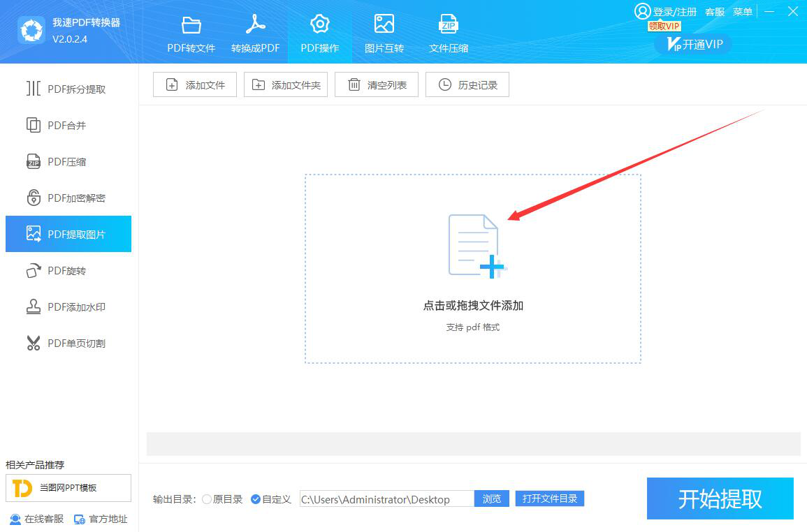This screenshot has width=807, height=532.
Task: Select PDF压缩 in the sidebar
Action: tap(68, 161)
